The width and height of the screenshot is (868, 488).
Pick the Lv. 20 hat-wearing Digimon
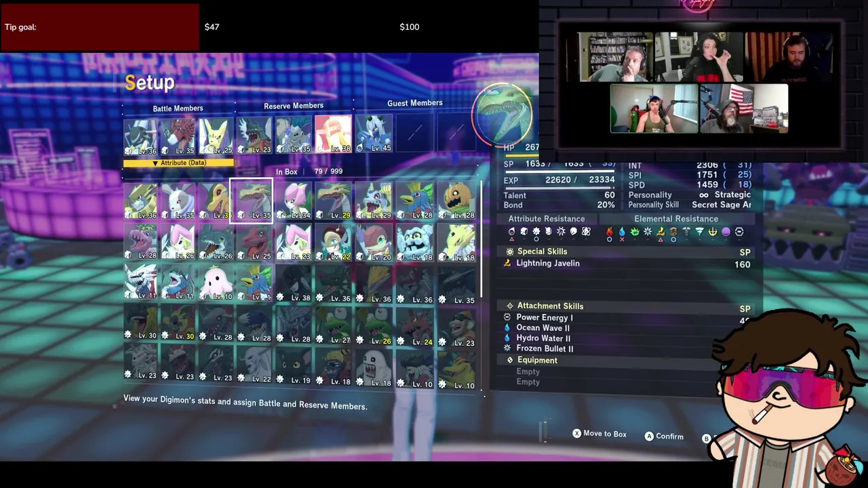tap(374, 243)
